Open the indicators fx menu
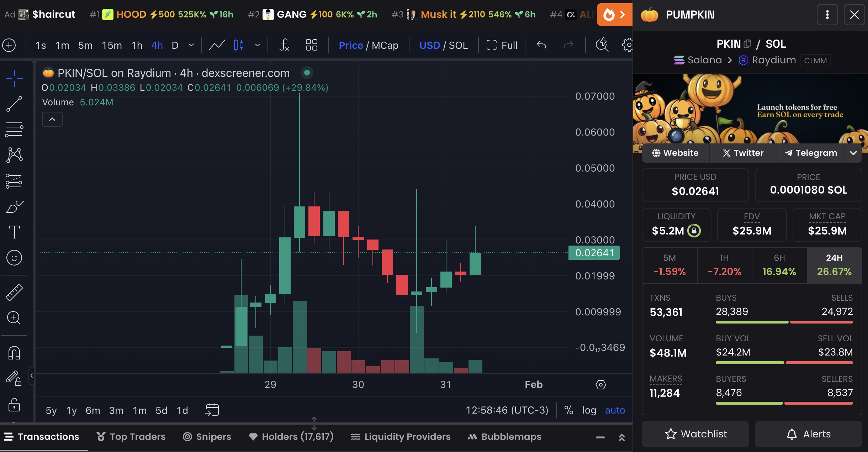 click(284, 45)
